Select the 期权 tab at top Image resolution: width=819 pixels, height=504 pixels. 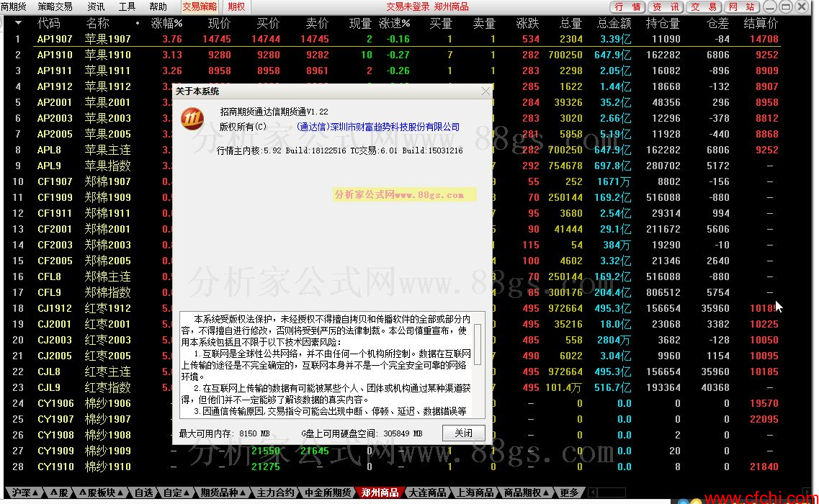[x=236, y=6]
